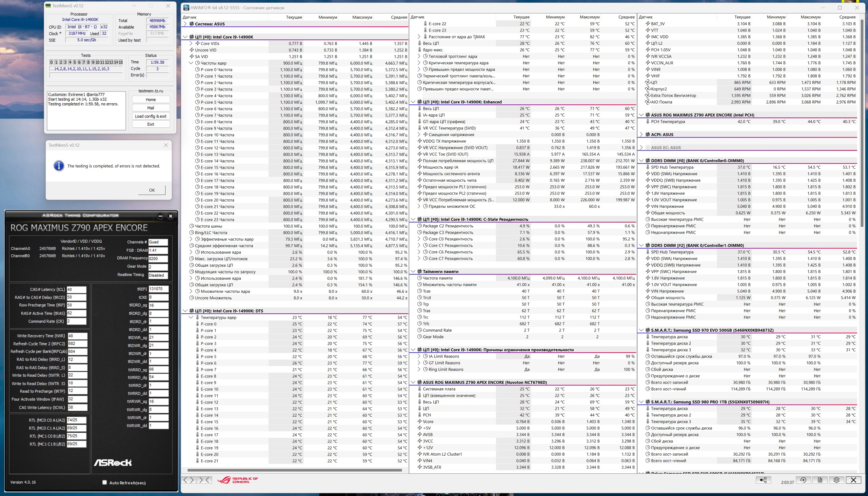Click the Load config & exit button
The image size is (868, 496).
(151, 116)
